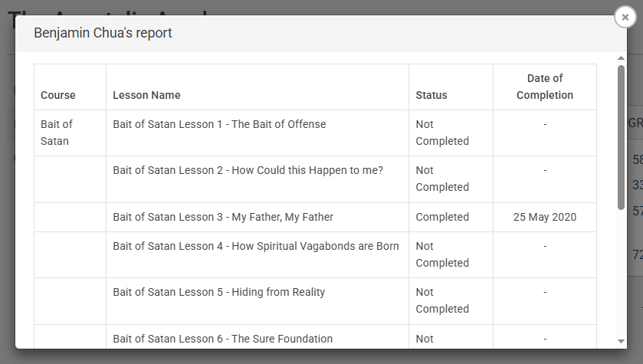Click Benjamin Chua's report title
643x364 pixels.
tap(103, 33)
